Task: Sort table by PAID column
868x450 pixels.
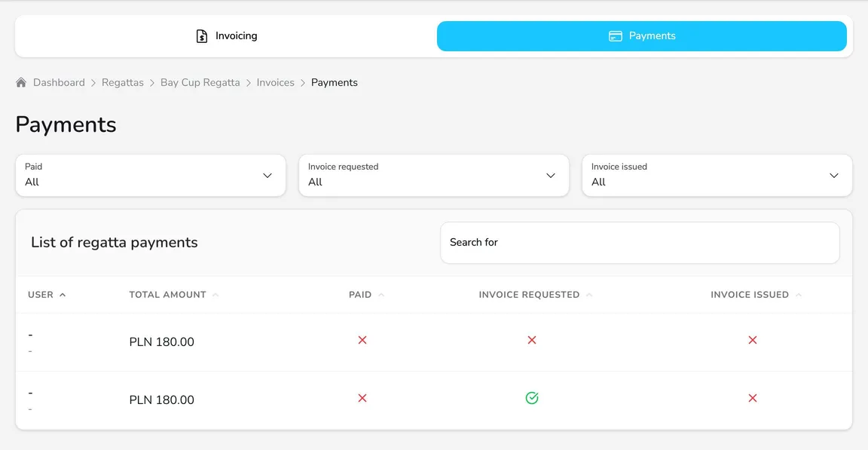Action: coord(366,295)
